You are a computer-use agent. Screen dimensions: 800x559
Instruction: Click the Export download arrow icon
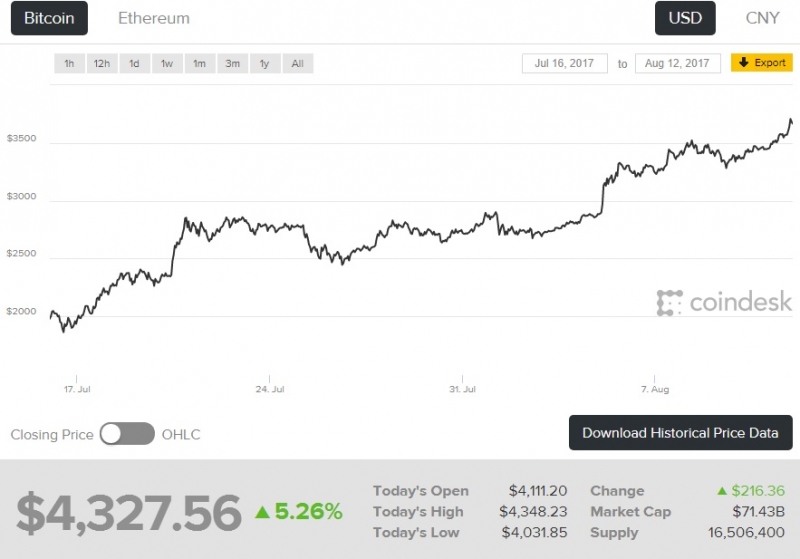[743, 62]
